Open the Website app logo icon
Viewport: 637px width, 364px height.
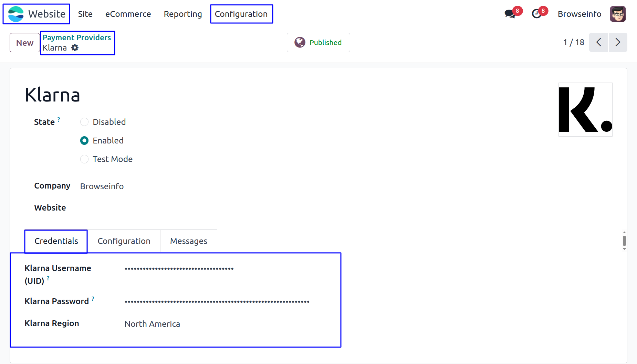16,14
